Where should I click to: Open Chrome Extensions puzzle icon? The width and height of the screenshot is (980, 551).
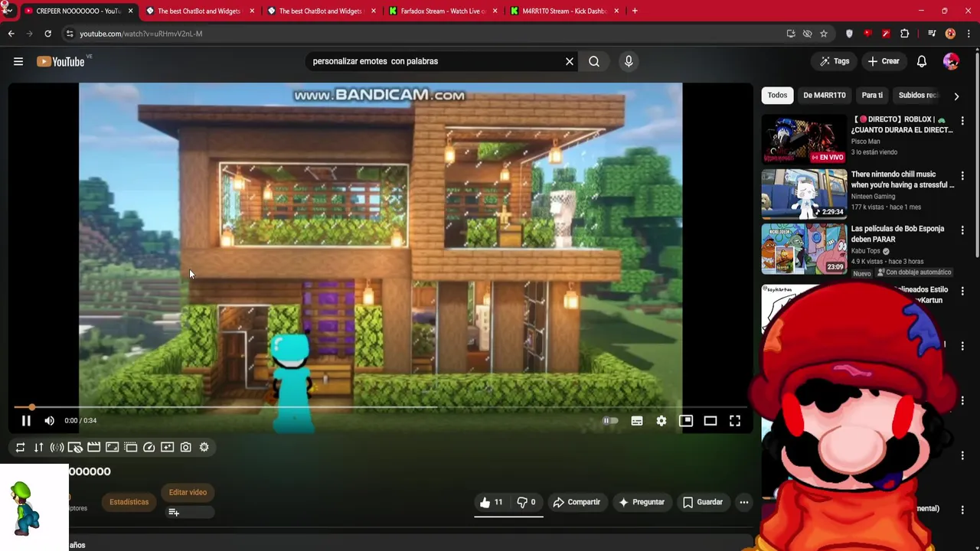pos(905,34)
